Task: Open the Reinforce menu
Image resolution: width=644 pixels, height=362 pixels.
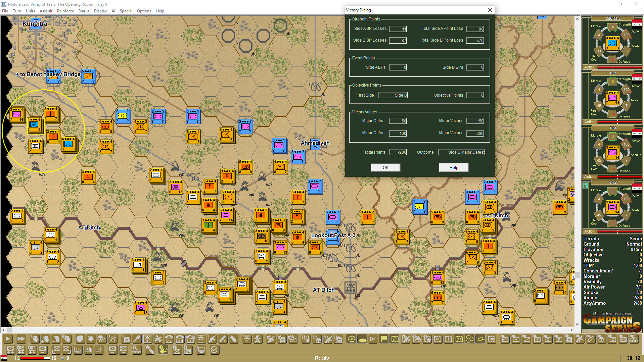Action: pos(65,11)
